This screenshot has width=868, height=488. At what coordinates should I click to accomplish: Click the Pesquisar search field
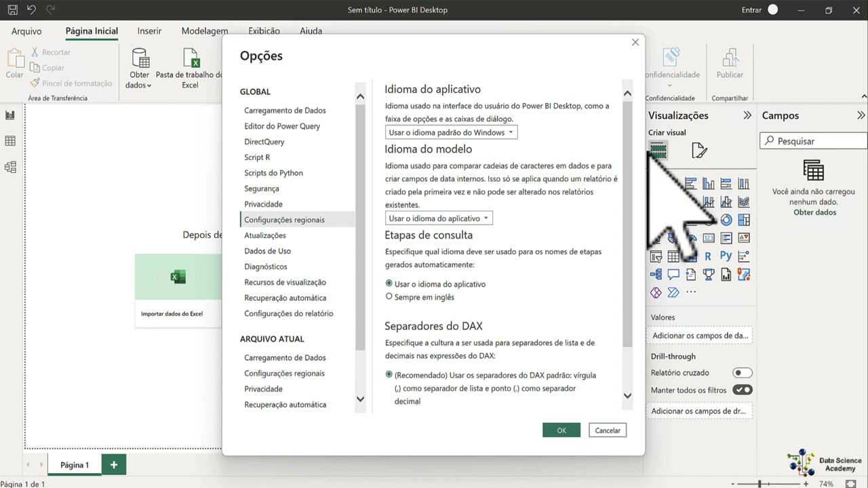813,141
